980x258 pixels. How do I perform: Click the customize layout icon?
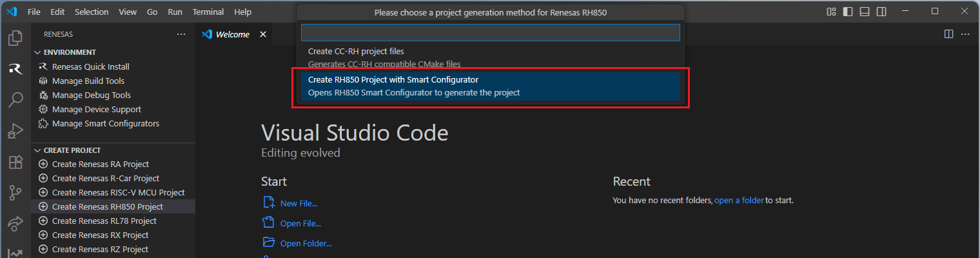(x=832, y=12)
